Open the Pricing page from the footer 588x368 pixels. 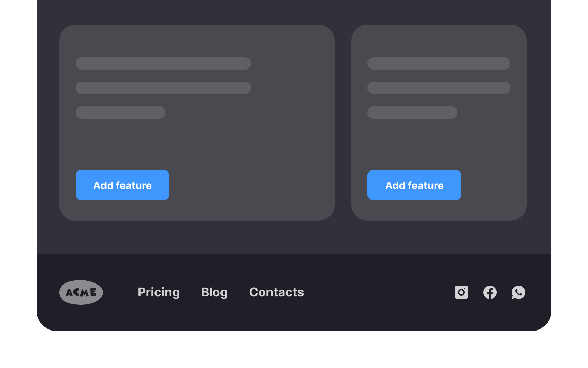159,292
